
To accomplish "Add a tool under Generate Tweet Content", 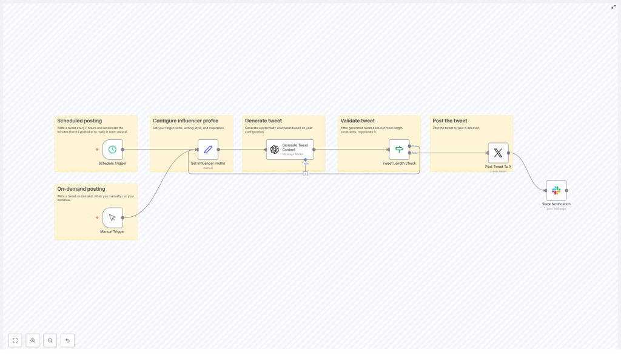I will pos(305,173).
